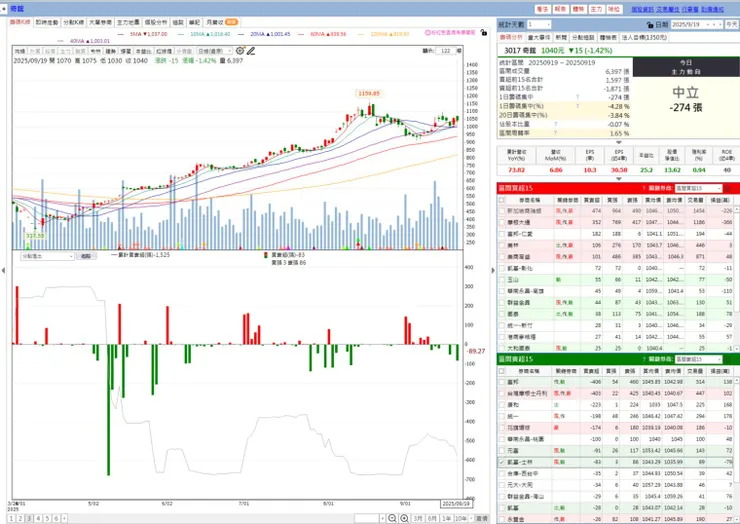Screen dimensions: 740x524
Task: Click the back arrow beside 奇鋐 title
Action: coord(4,8)
